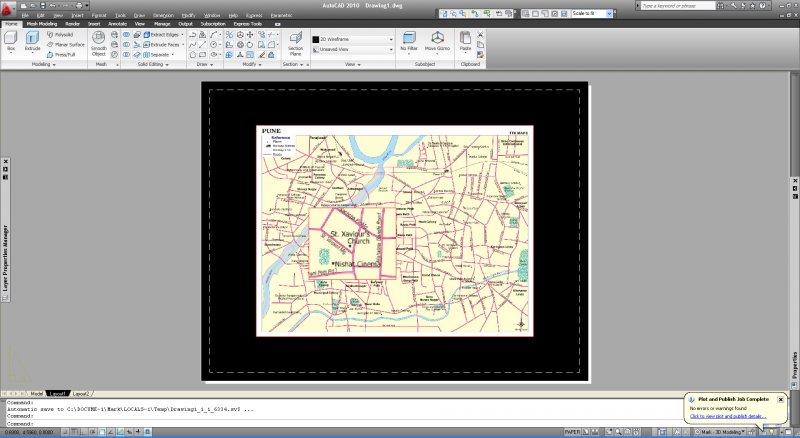Click the keyword or phrase search field

[x=687, y=6]
